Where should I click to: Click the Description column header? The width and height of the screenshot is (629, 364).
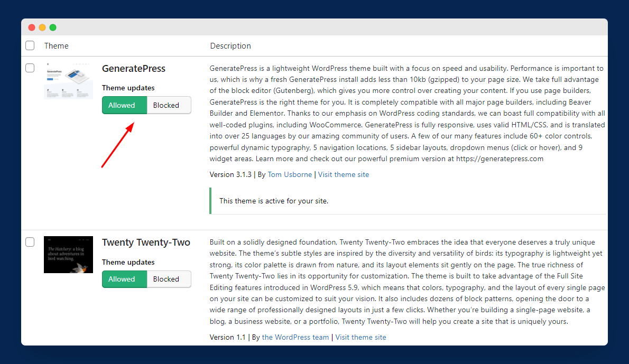point(230,45)
